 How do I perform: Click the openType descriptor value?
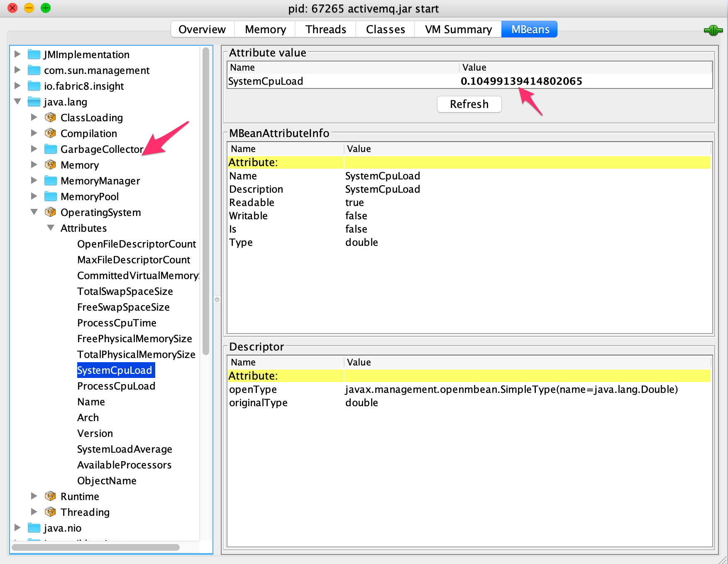click(511, 389)
